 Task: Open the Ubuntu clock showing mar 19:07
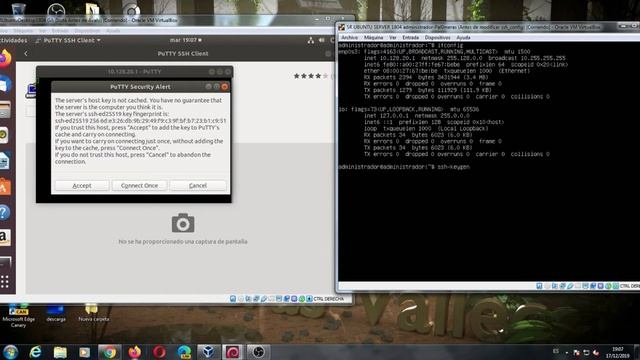tap(186, 40)
